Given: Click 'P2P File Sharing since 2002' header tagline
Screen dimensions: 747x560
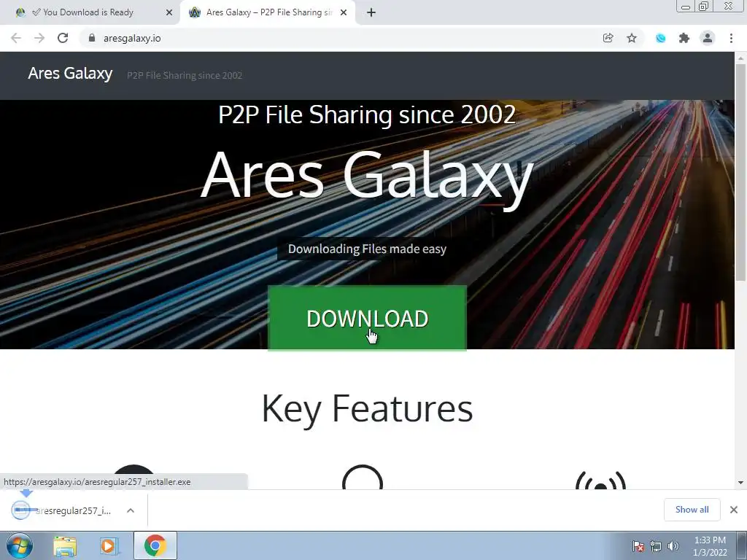Looking at the screenshot, I should (x=185, y=75).
